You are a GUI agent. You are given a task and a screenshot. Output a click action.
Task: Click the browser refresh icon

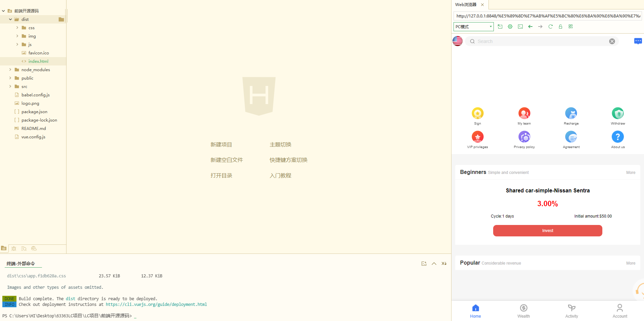point(550,27)
